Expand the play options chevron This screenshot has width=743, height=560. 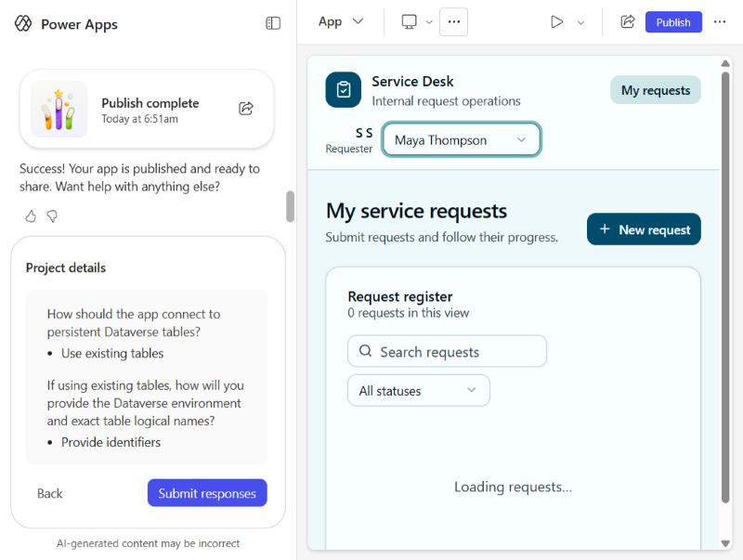pyautogui.click(x=581, y=22)
